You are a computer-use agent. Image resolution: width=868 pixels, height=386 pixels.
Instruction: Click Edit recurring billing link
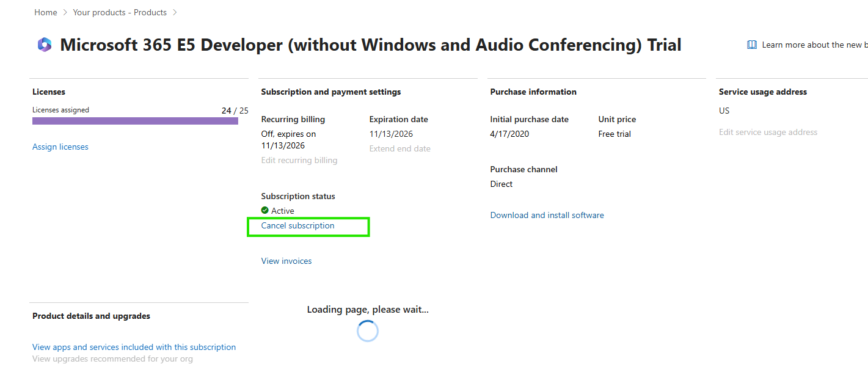[299, 160]
